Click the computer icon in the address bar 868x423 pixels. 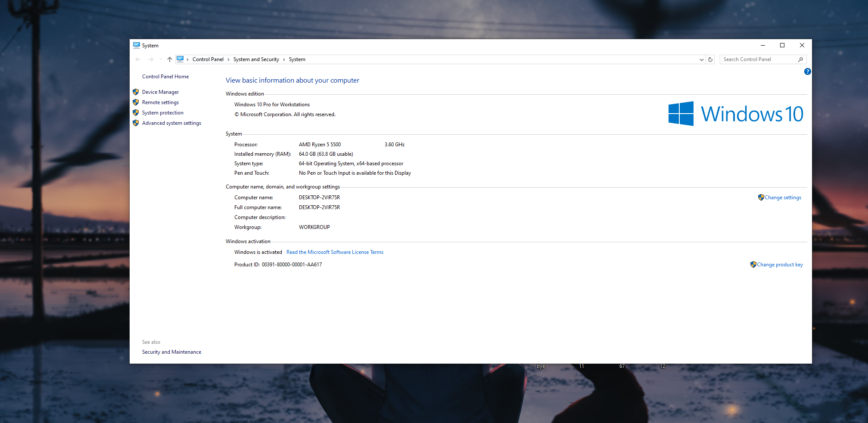pos(180,59)
